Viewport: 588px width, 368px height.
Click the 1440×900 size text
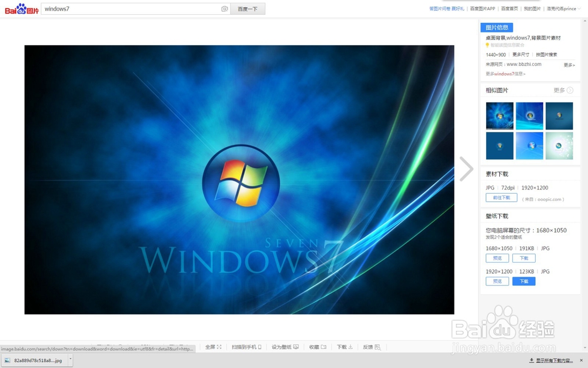pos(496,55)
